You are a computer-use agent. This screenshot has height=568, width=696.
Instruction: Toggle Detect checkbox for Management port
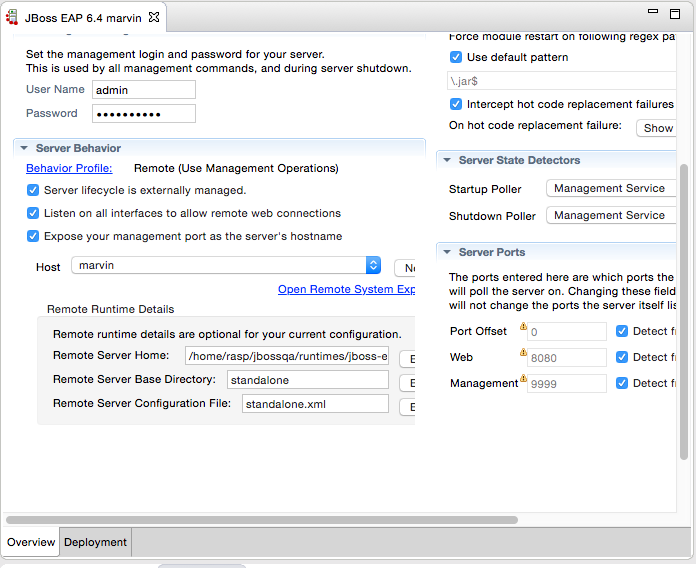pyautogui.click(x=622, y=383)
